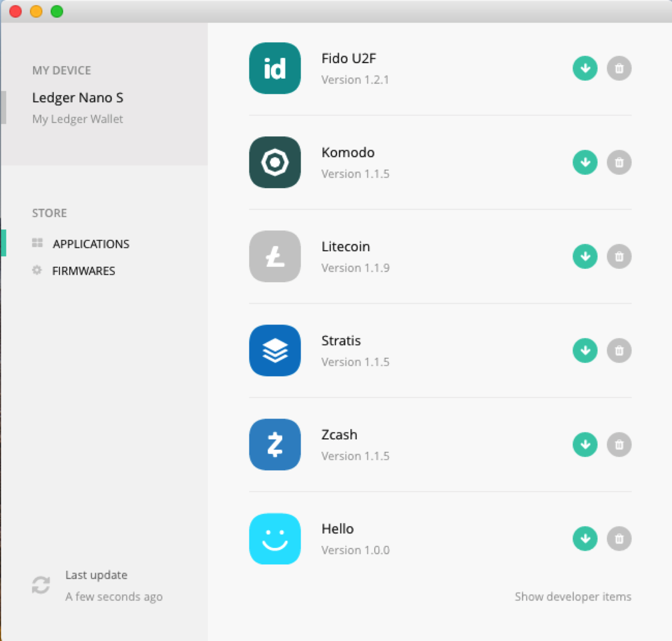The height and width of the screenshot is (641, 672).
Task: Select the Ledger Nano S device
Action: click(x=78, y=98)
